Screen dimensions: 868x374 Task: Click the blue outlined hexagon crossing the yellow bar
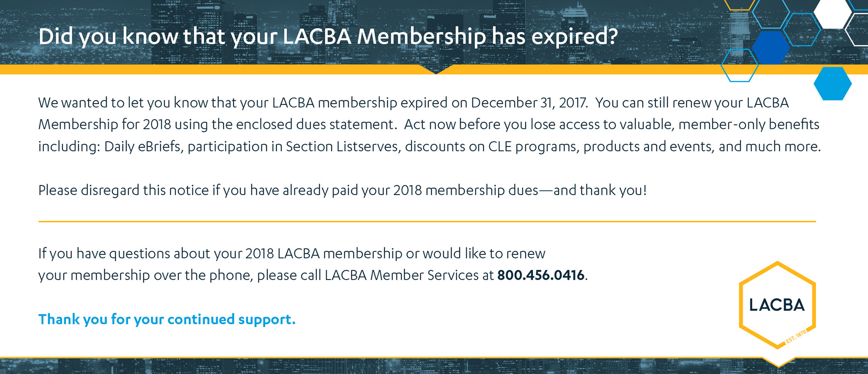pyautogui.click(x=739, y=66)
